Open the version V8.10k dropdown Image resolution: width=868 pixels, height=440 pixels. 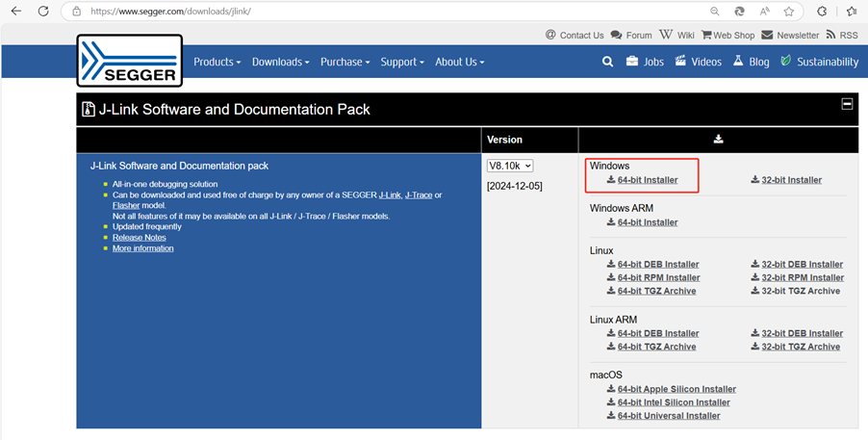[x=510, y=166]
